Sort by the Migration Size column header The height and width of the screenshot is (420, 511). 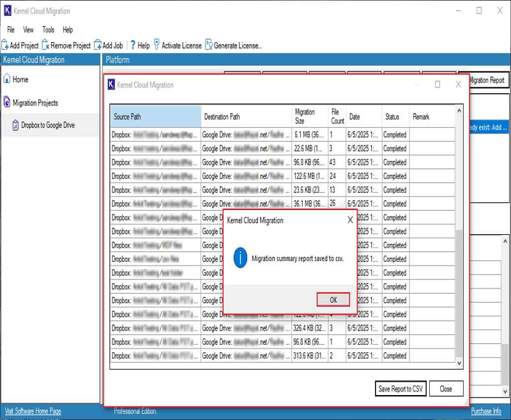pyautogui.click(x=310, y=116)
